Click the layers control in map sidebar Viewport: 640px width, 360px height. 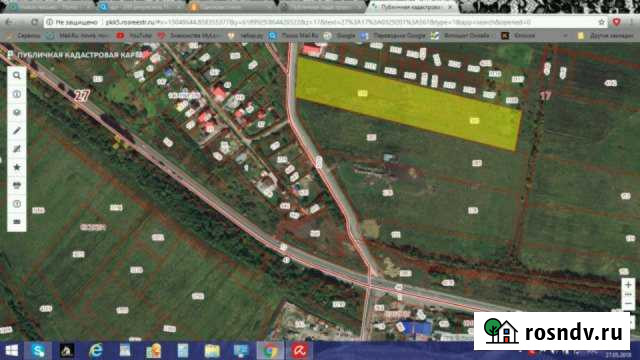17,112
